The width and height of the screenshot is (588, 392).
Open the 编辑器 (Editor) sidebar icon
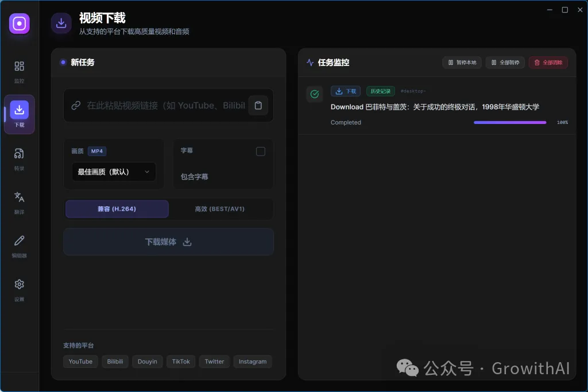[x=19, y=243]
